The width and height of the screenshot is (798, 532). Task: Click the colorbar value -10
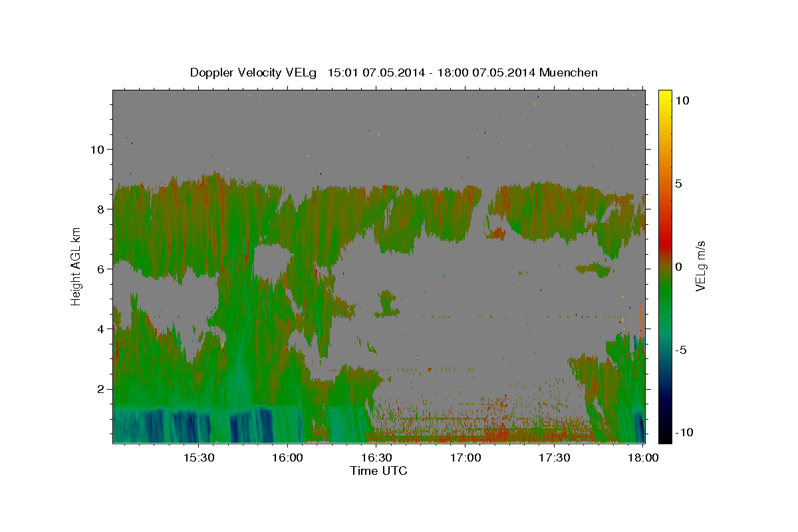click(684, 433)
